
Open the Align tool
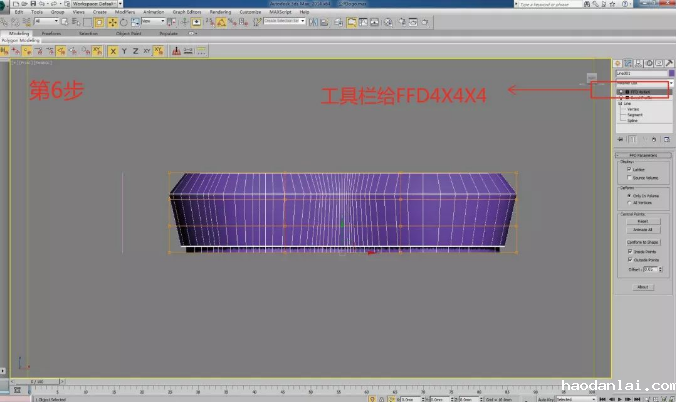pyautogui.click(x=324, y=22)
